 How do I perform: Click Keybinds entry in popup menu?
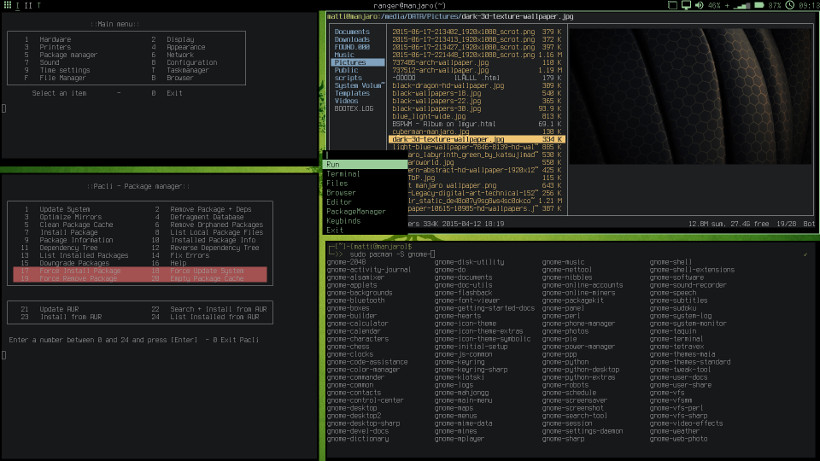coord(343,220)
